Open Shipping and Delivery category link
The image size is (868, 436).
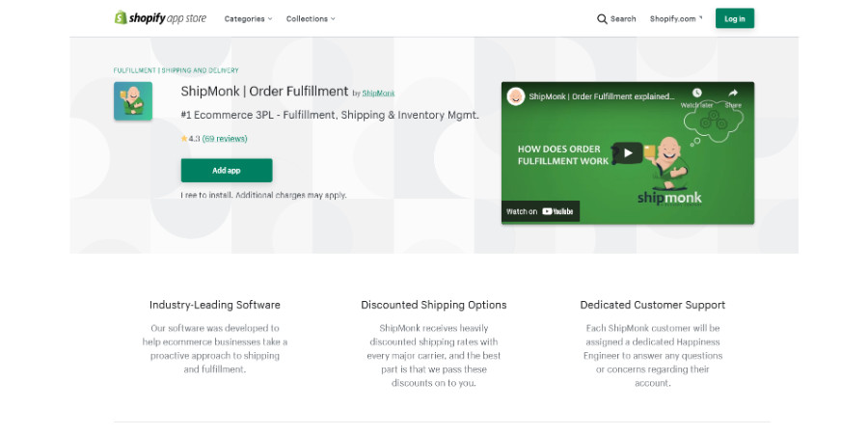pyautogui.click(x=200, y=70)
